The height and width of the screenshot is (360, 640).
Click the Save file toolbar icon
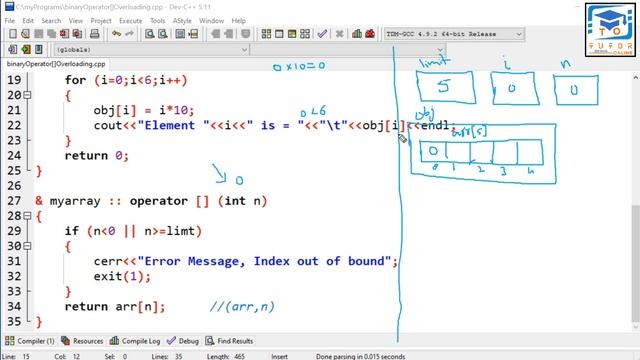pos(38,34)
